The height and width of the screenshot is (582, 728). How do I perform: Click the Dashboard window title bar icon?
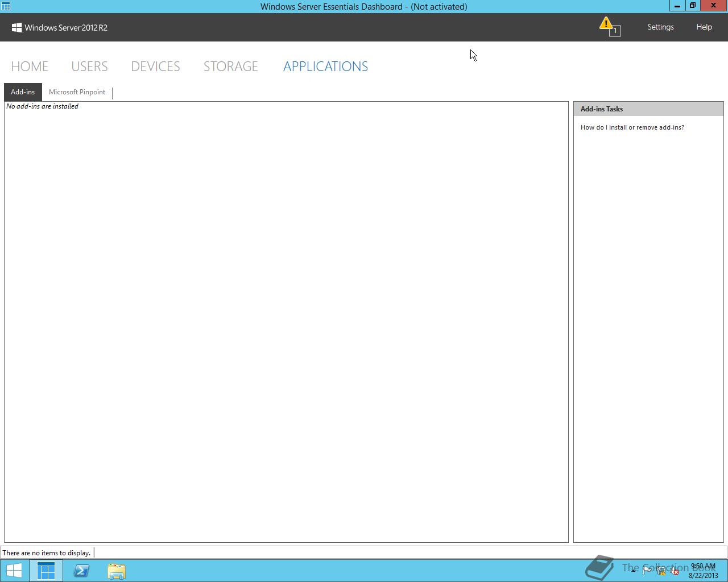(x=6, y=6)
